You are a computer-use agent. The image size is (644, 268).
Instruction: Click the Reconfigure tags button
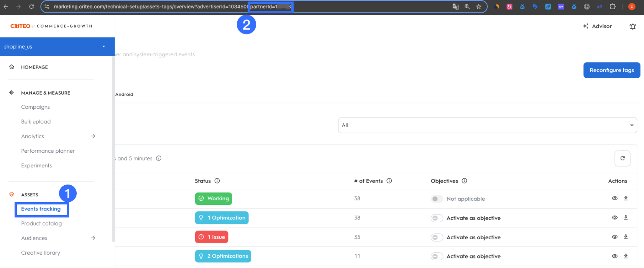pos(612,70)
